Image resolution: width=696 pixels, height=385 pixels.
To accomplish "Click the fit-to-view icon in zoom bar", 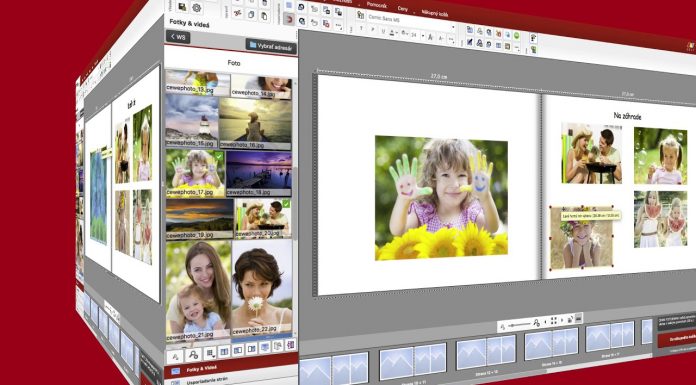I will [x=554, y=321].
